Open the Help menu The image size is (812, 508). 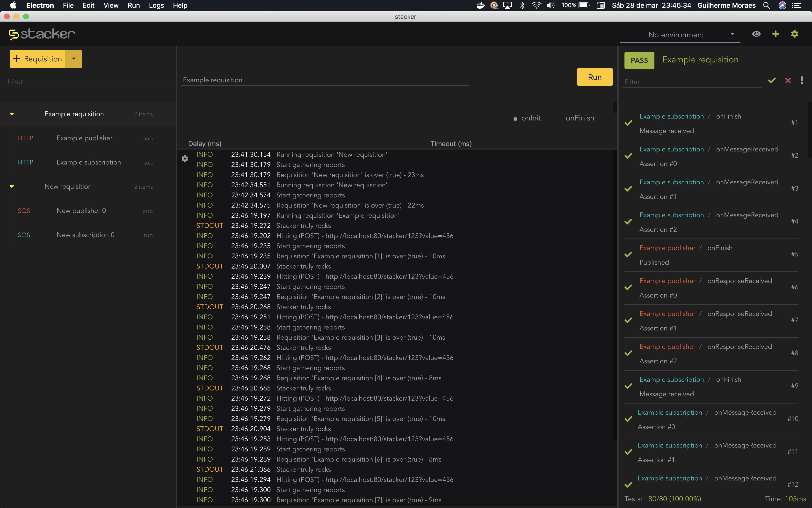(x=180, y=5)
